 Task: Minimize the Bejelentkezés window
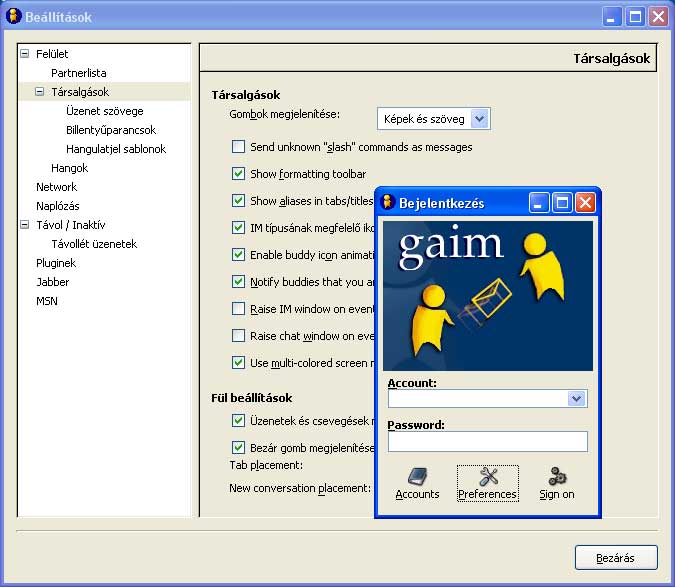click(x=539, y=202)
